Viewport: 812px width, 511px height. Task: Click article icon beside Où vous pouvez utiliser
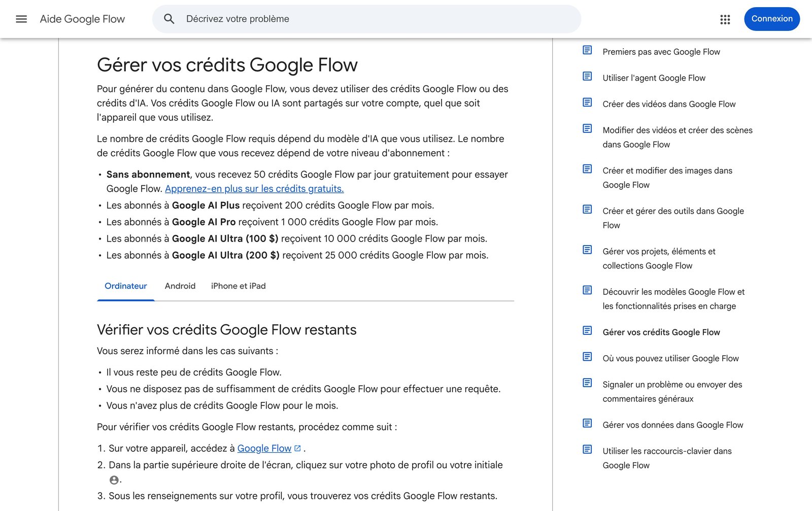[587, 357]
